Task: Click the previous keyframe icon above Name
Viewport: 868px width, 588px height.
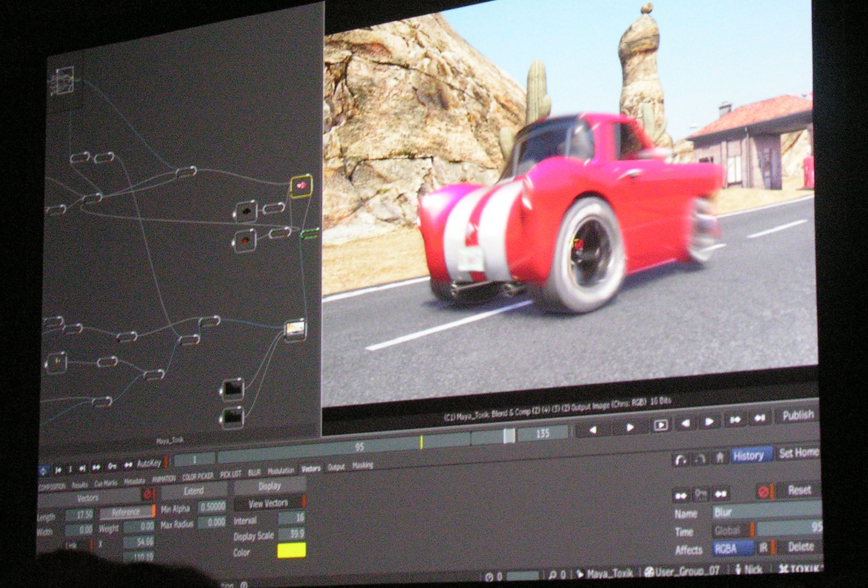Action: coord(682,496)
